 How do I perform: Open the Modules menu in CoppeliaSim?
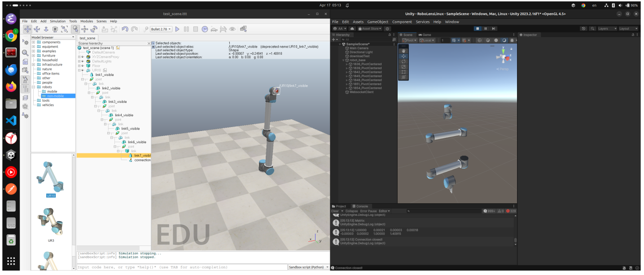87,21
